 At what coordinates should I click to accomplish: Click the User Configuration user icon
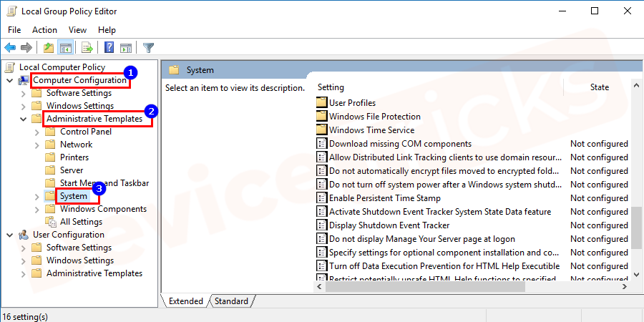(x=24, y=235)
